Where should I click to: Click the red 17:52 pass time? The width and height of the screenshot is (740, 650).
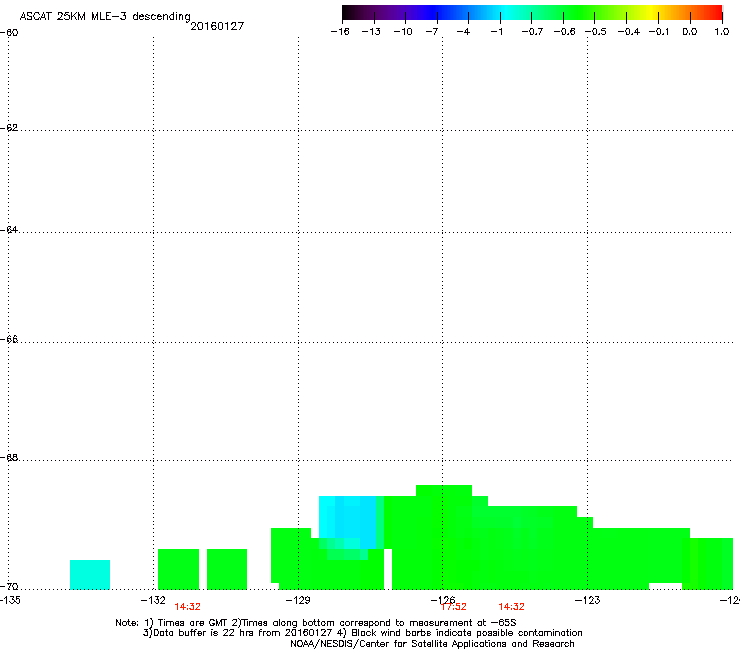454,607
